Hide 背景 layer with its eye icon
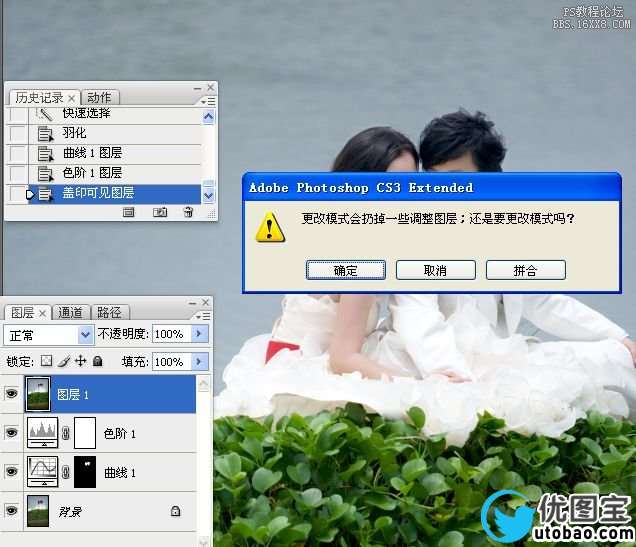The height and width of the screenshot is (547, 636). 11,511
